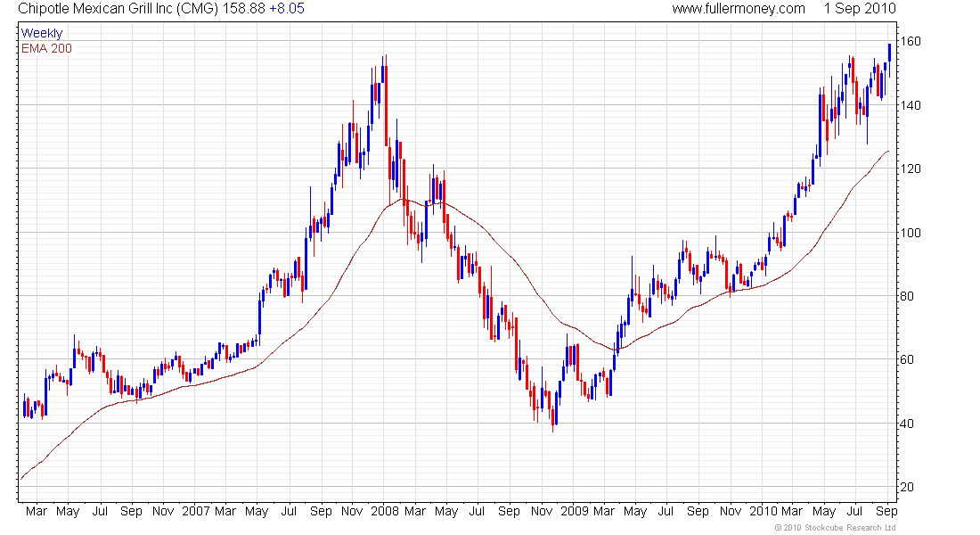Click the 2007 year marker on time axis
This screenshot has width=980, height=535.
pyautogui.click(x=196, y=511)
